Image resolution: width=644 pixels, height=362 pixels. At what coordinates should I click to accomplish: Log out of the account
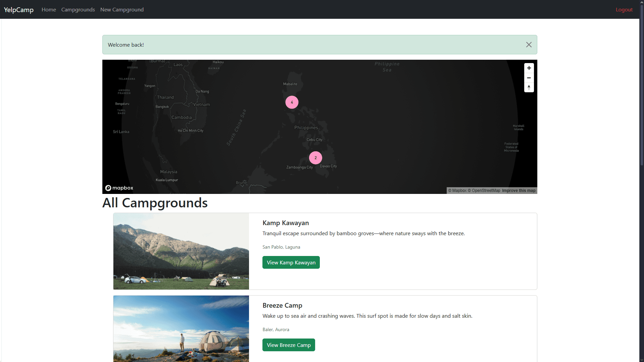624,10
